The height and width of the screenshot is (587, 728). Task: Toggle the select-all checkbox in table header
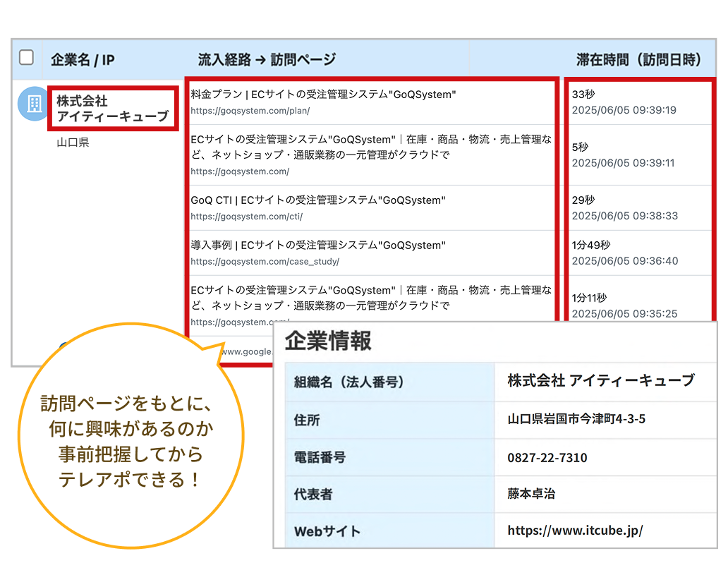click(26, 58)
